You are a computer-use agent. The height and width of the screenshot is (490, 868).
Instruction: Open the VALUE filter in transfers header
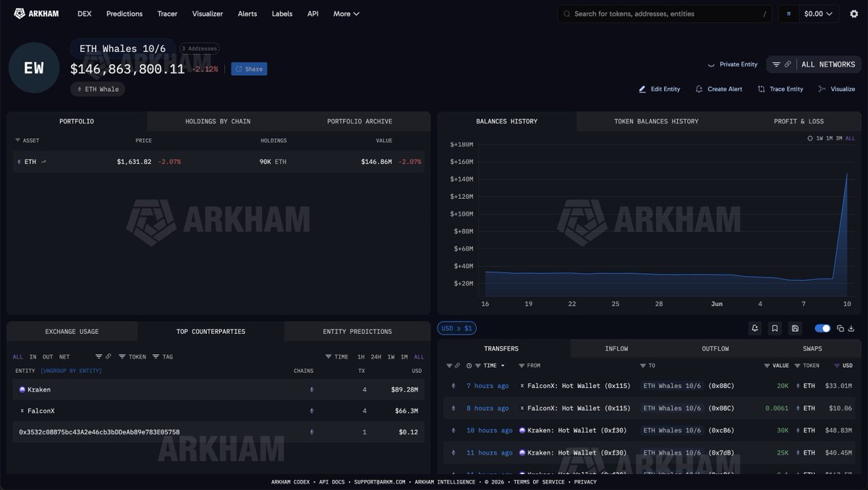pyautogui.click(x=777, y=366)
